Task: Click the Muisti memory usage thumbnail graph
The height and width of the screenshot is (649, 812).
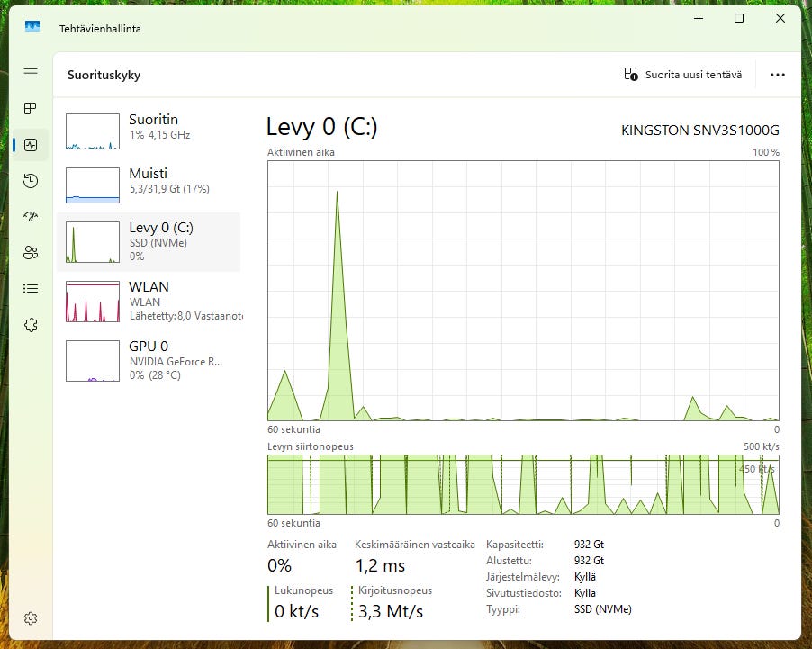Action: click(x=93, y=185)
